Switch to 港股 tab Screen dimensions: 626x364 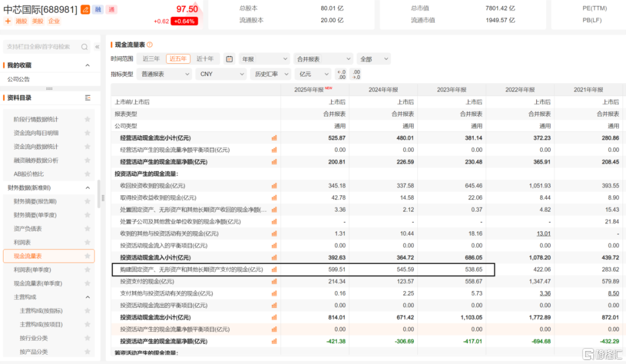point(21,21)
